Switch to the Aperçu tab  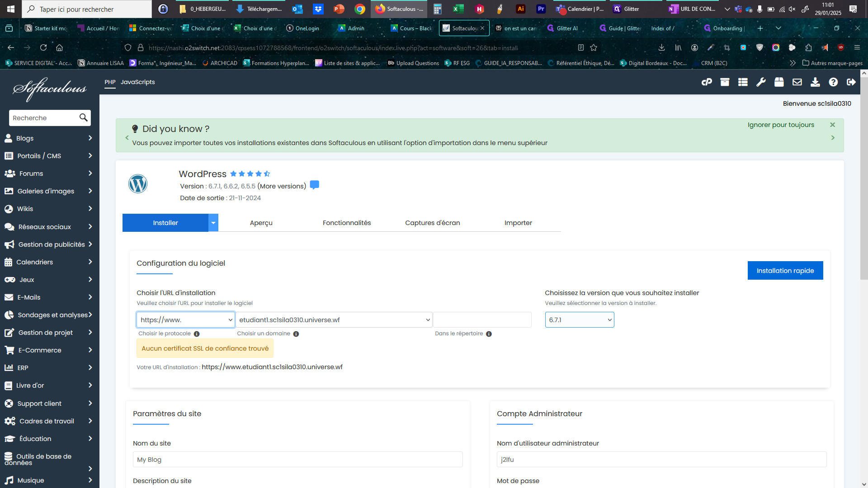point(261,223)
